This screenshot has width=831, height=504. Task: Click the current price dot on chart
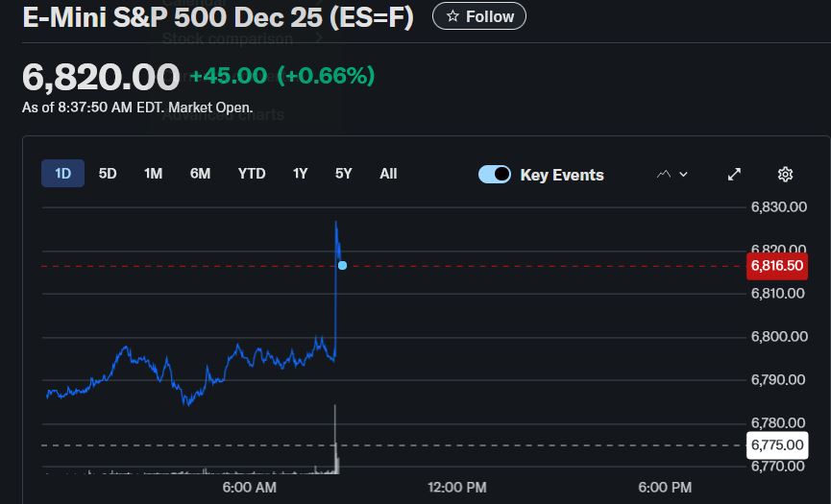click(342, 265)
